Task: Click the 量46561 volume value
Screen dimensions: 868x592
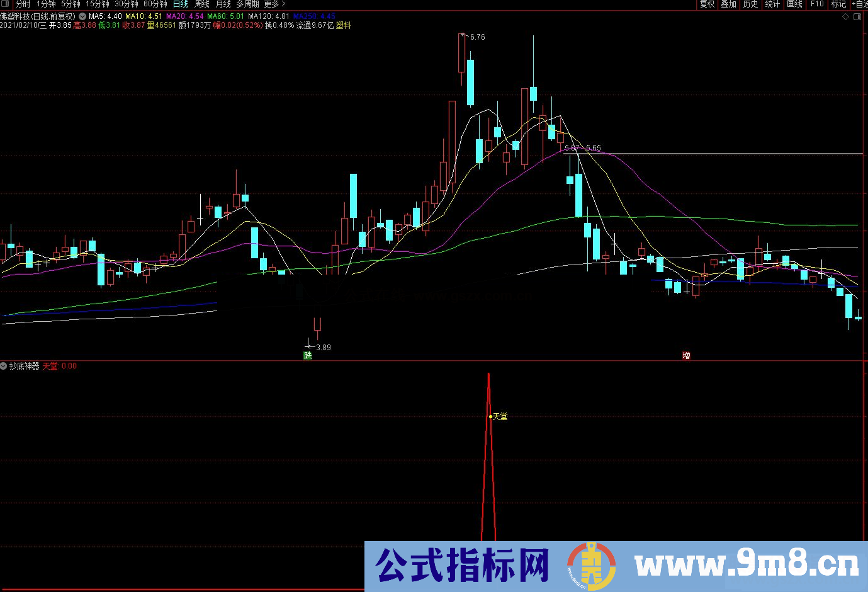Action: 162,26
